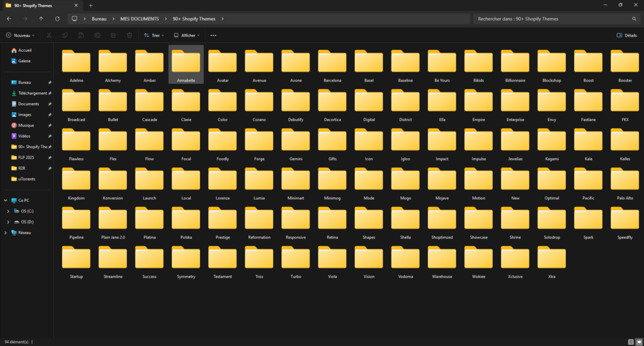Open FLP 2025 in the sidebar
This screenshot has width=644, height=346.
(26, 158)
